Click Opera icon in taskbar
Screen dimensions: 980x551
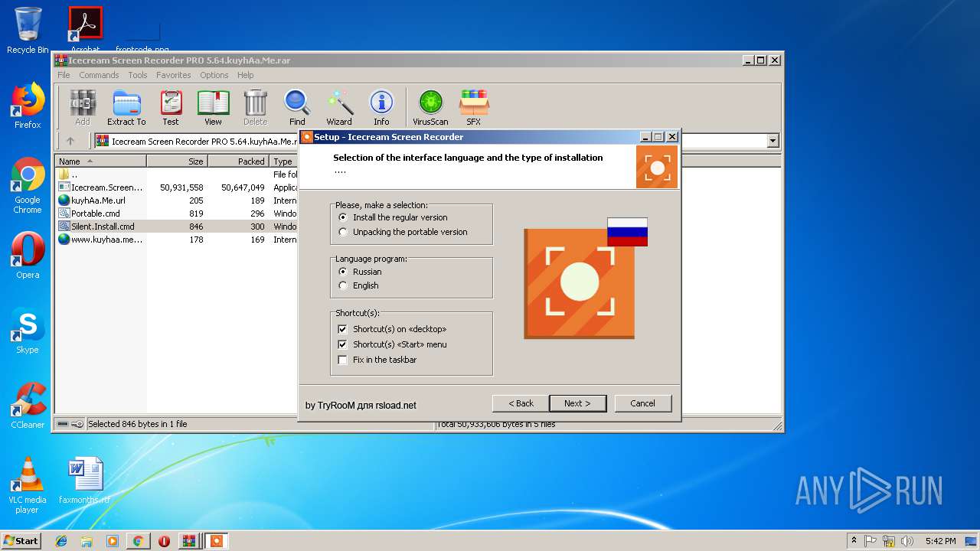click(164, 541)
